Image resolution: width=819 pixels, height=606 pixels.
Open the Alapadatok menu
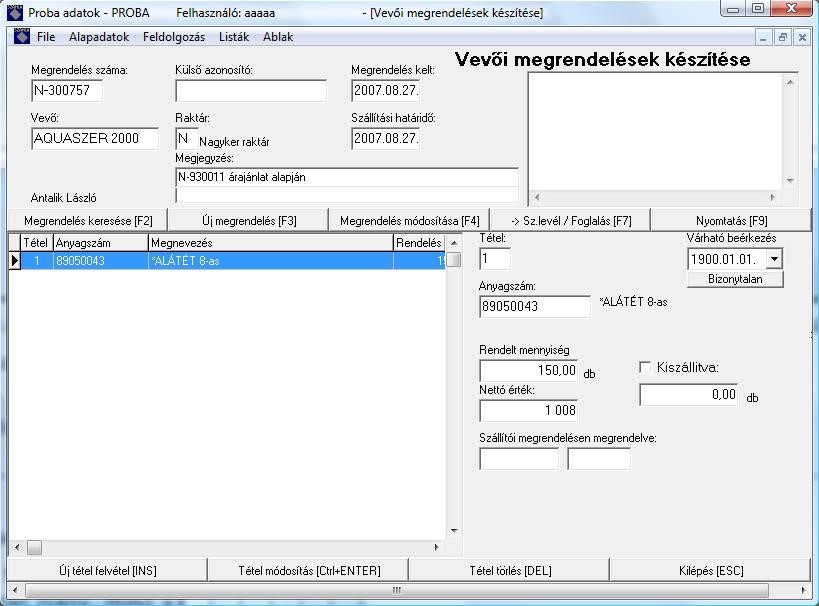pos(99,37)
